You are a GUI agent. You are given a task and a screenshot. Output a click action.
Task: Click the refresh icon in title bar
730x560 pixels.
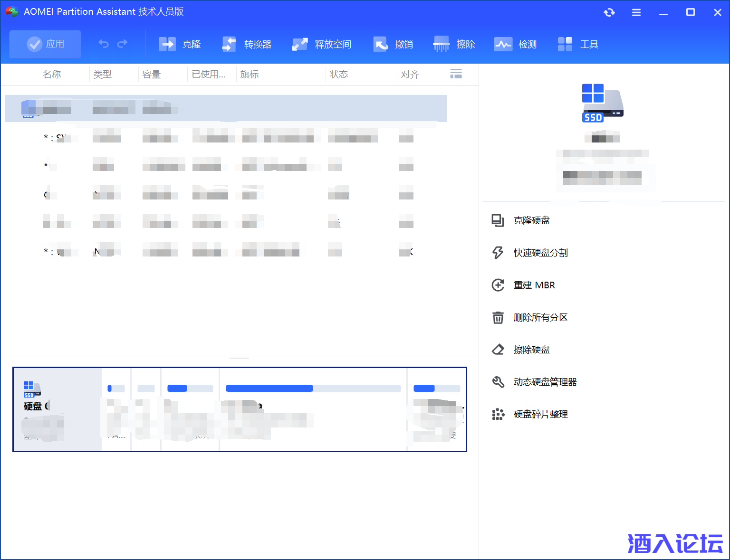[609, 13]
